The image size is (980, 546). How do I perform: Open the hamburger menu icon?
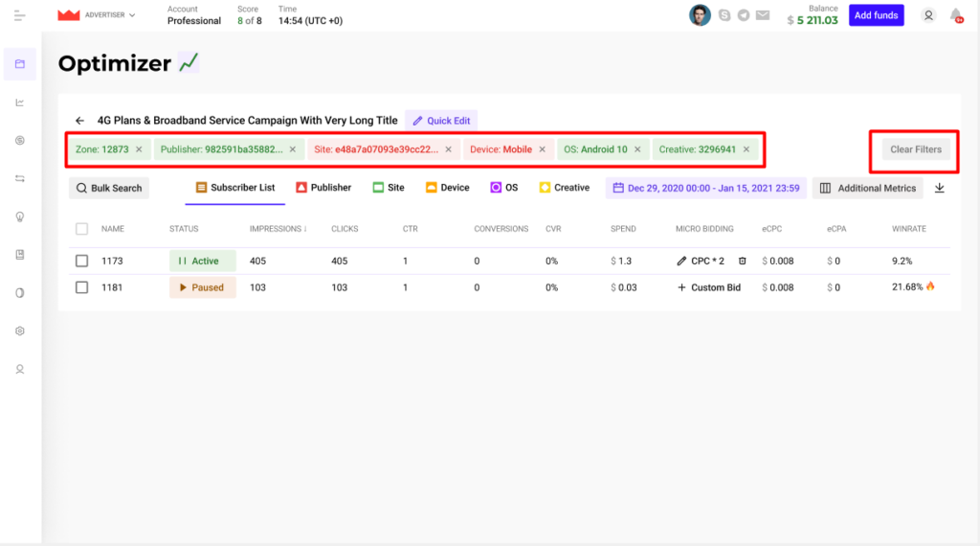[19, 15]
